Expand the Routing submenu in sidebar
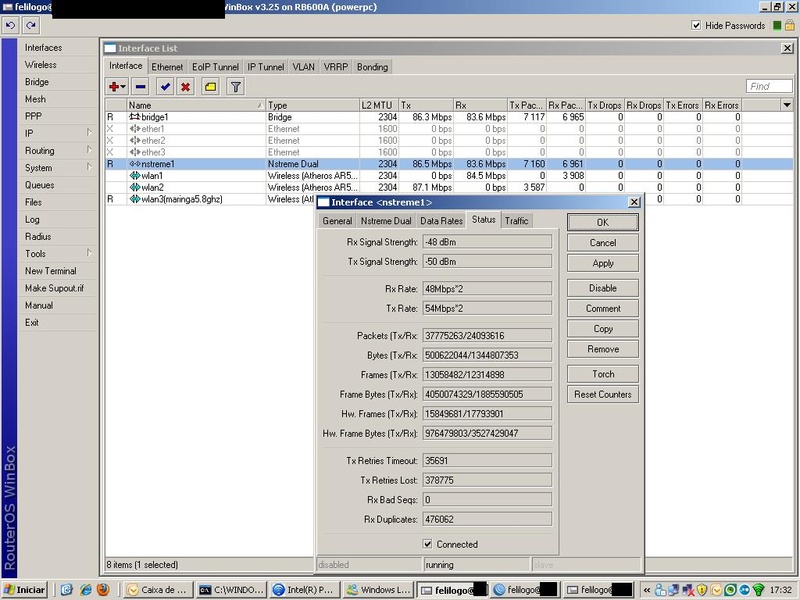 54,150
